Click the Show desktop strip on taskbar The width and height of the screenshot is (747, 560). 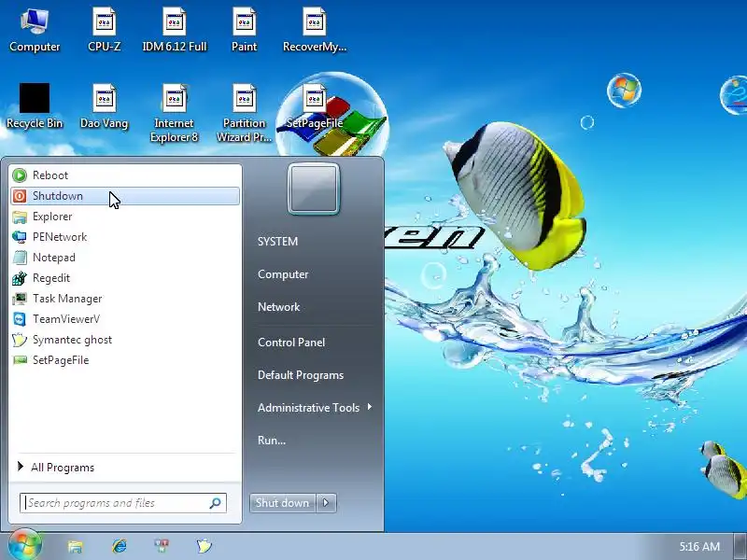pos(740,546)
